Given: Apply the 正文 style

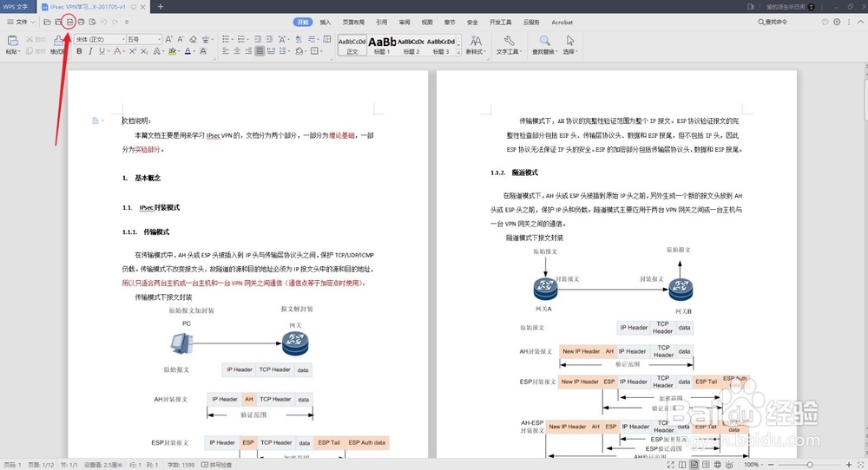Looking at the screenshot, I should tap(352, 45).
